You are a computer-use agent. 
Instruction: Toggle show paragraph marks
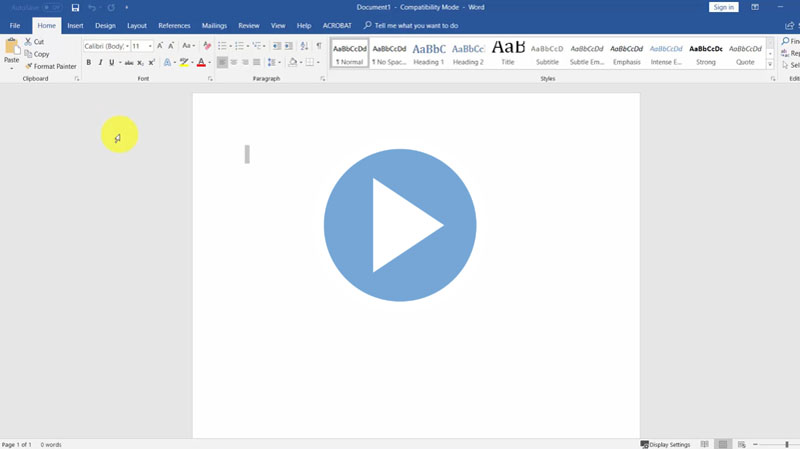click(x=318, y=46)
